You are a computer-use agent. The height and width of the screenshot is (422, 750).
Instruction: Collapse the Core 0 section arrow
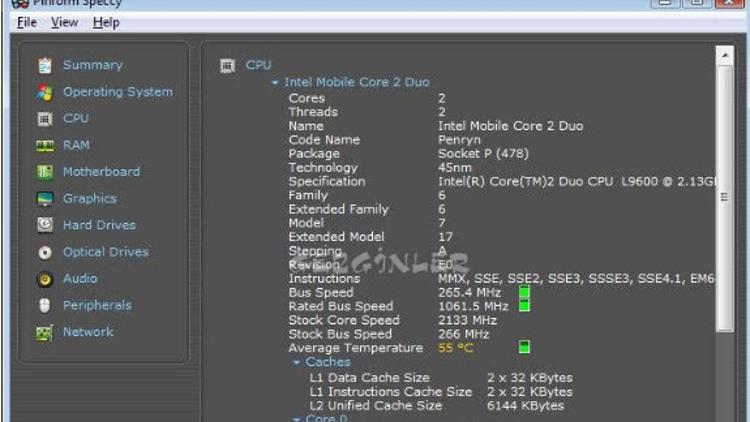[x=297, y=419]
